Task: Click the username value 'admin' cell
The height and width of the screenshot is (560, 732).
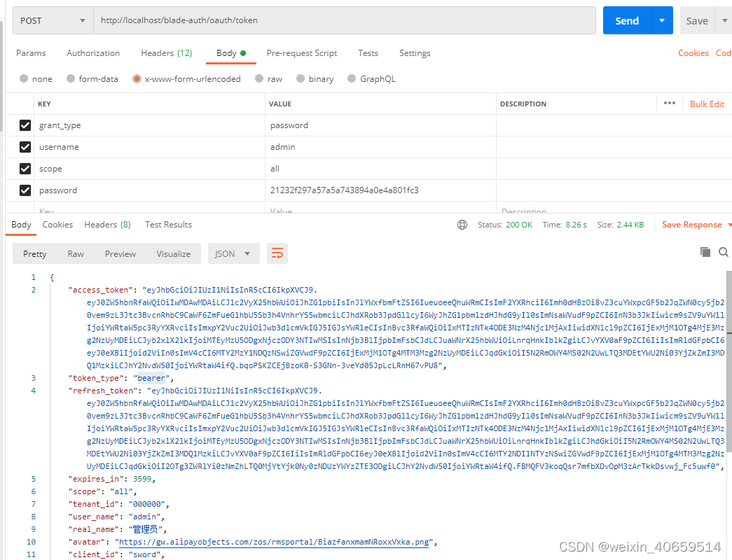Action: tap(380, 147)
